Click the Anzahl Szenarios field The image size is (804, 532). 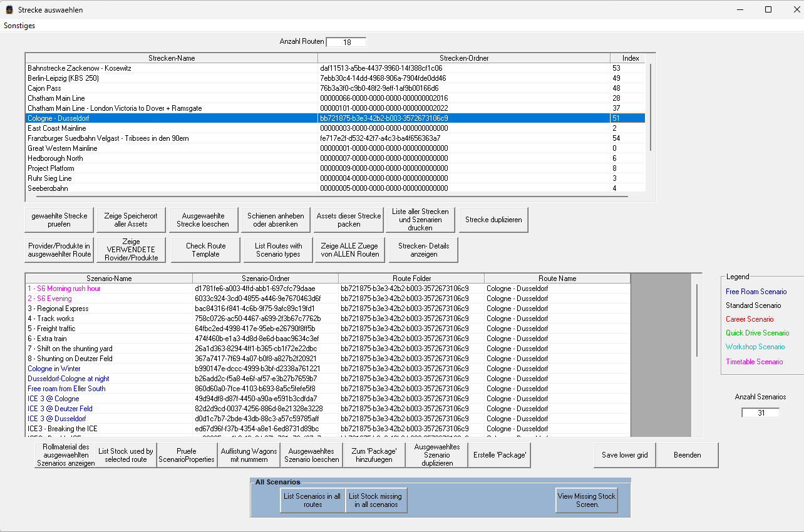(761, 412)
